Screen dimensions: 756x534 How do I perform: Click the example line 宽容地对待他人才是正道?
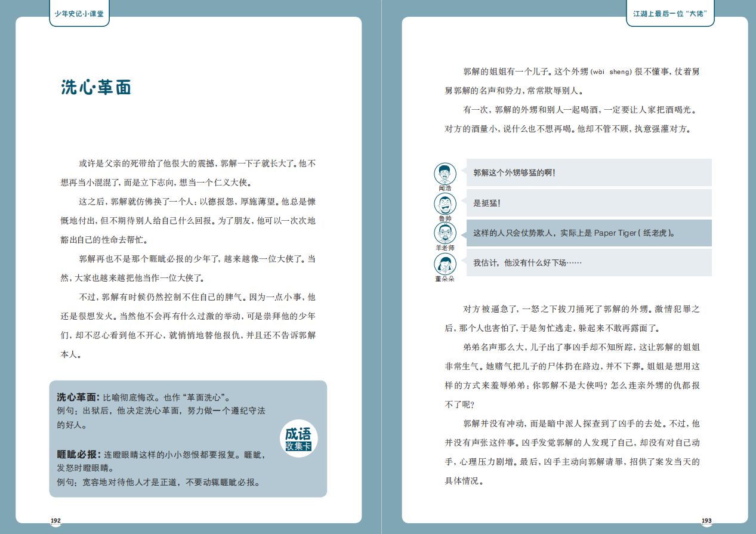[x=158, y=482]
